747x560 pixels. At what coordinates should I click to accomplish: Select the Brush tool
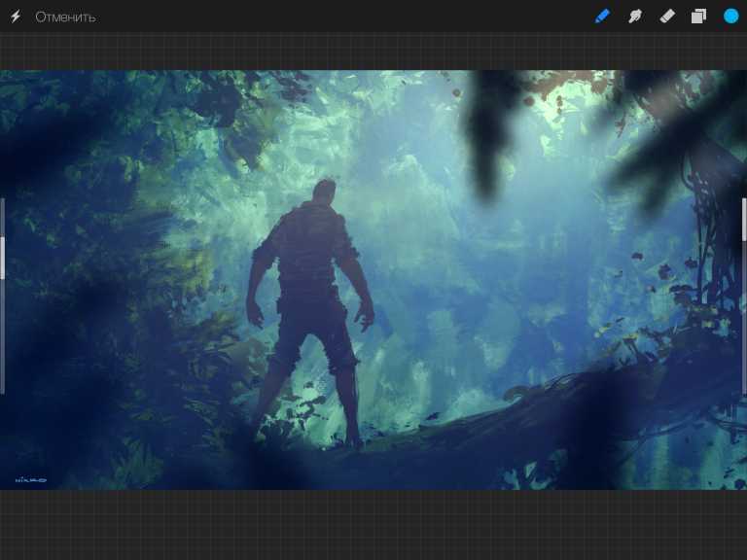click(603, 17)
